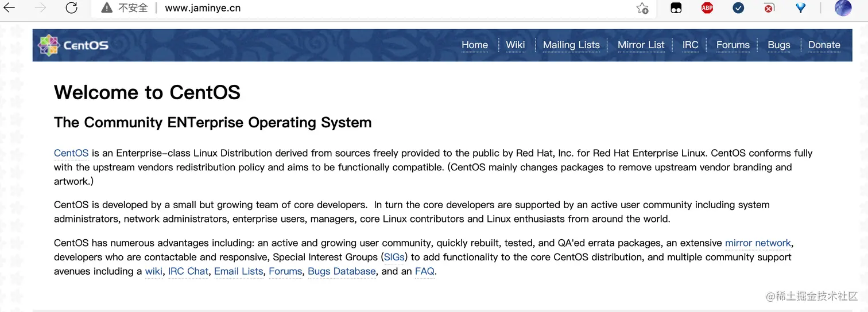Viewport: 868px width, 312px height.
Task: Open Home in the CentOS navigation
Action: [475, 45]
